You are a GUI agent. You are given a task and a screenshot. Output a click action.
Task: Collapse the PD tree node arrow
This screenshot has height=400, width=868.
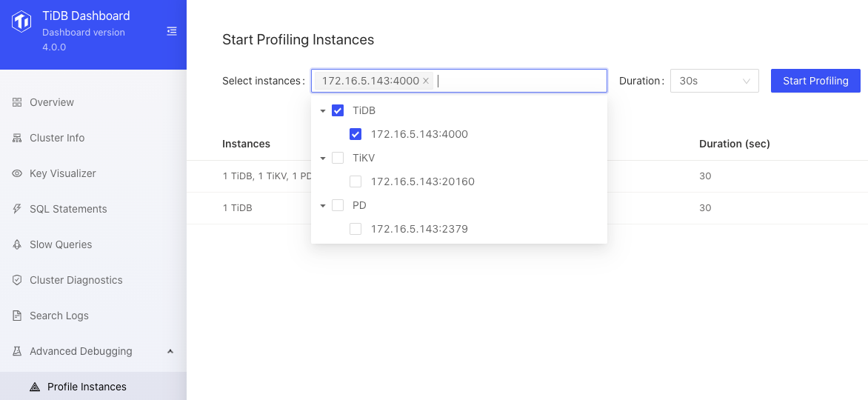click(323, 205)
